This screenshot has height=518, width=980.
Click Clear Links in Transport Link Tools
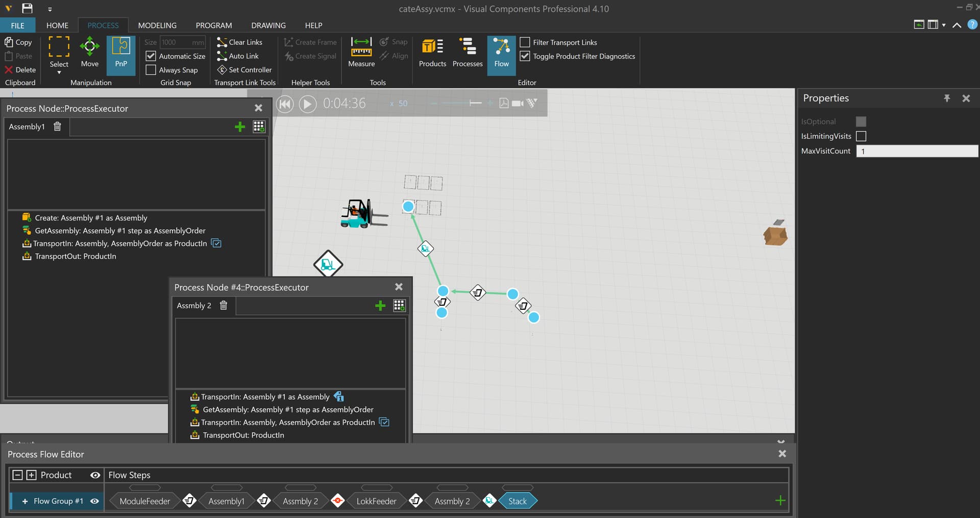[x=239, y=42]
